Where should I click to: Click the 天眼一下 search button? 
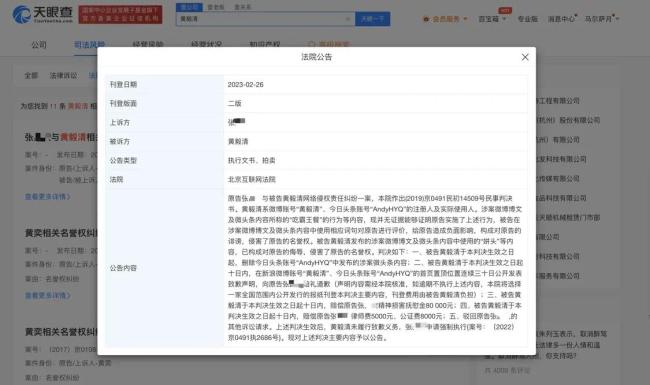coord(372,19)
